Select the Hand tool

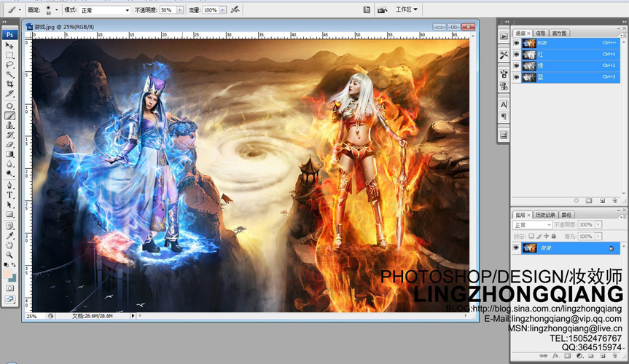point(9,245)
